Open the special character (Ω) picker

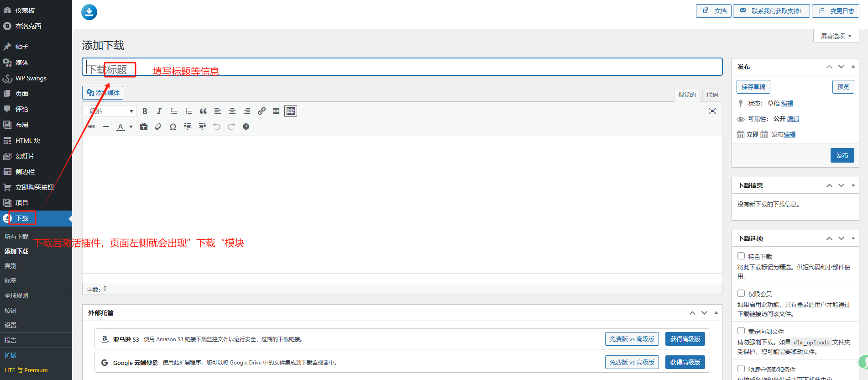[173, 127]
